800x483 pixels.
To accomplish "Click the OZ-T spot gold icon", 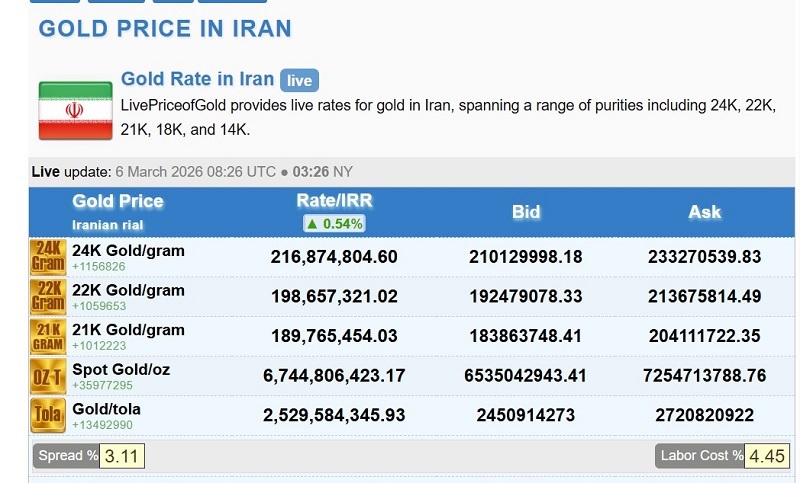I will point(48,377).
